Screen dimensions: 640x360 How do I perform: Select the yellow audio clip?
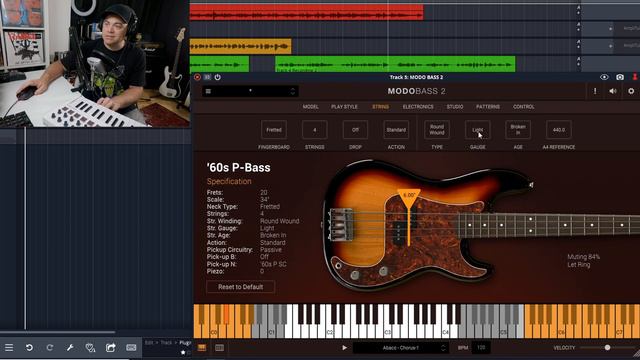(240, 47)
